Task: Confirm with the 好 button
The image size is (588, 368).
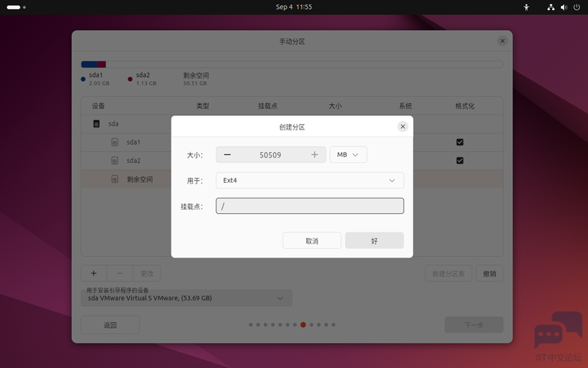Action: pos(374,241)
